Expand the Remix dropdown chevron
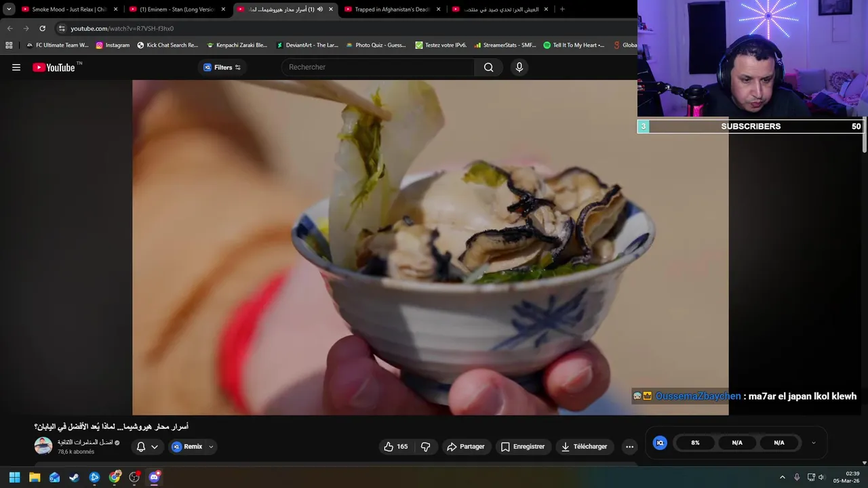 click(x=211, y=447)
